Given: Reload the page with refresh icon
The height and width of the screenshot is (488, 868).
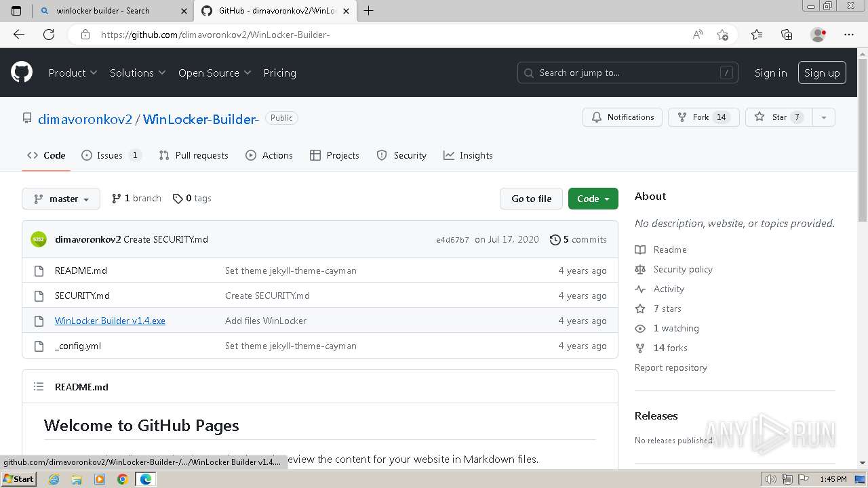Looking at the screenshot, I should coord(49,35).
